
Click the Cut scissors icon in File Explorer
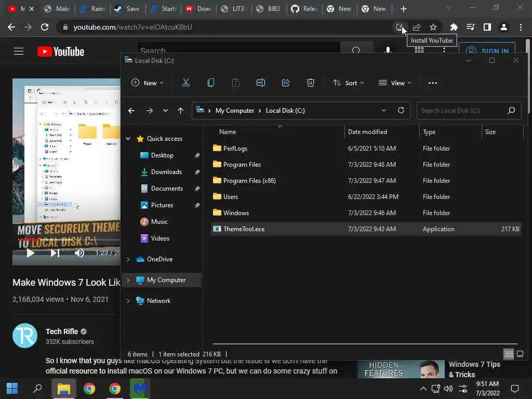185,83
